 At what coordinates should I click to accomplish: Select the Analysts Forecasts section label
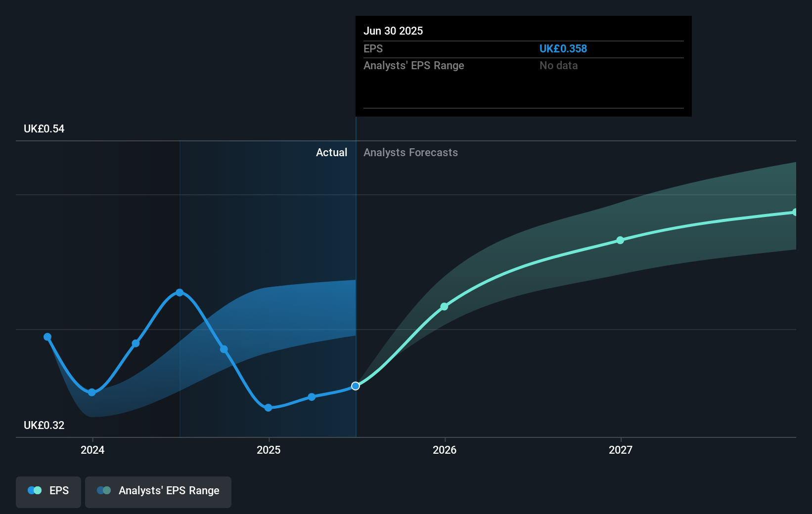pos(410,152)
